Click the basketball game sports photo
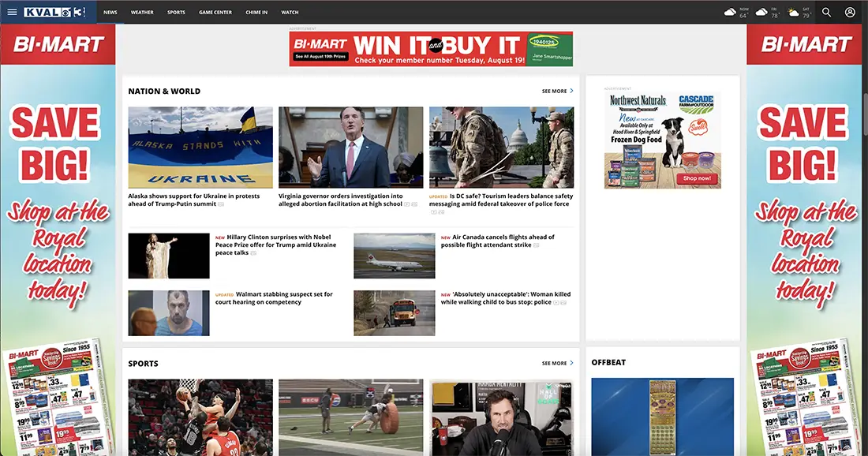The width and height of the screenshot is (868, 456). (200, 417)
